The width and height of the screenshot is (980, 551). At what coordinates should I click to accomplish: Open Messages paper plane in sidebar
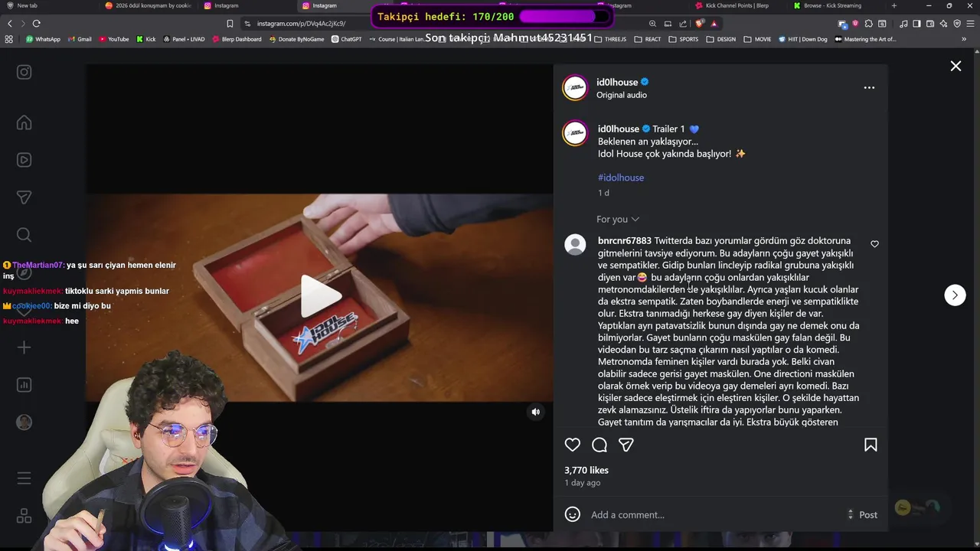tap(24, 197)
